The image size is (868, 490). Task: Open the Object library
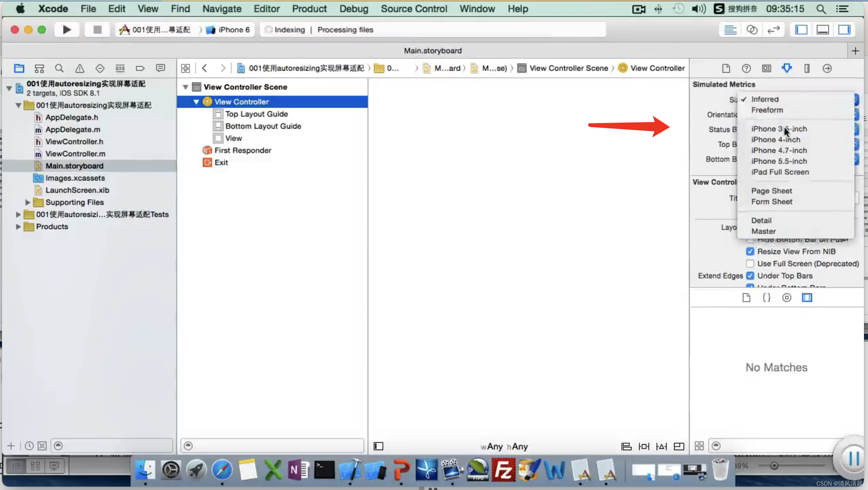pyautogui.click(x=787, y=298)
